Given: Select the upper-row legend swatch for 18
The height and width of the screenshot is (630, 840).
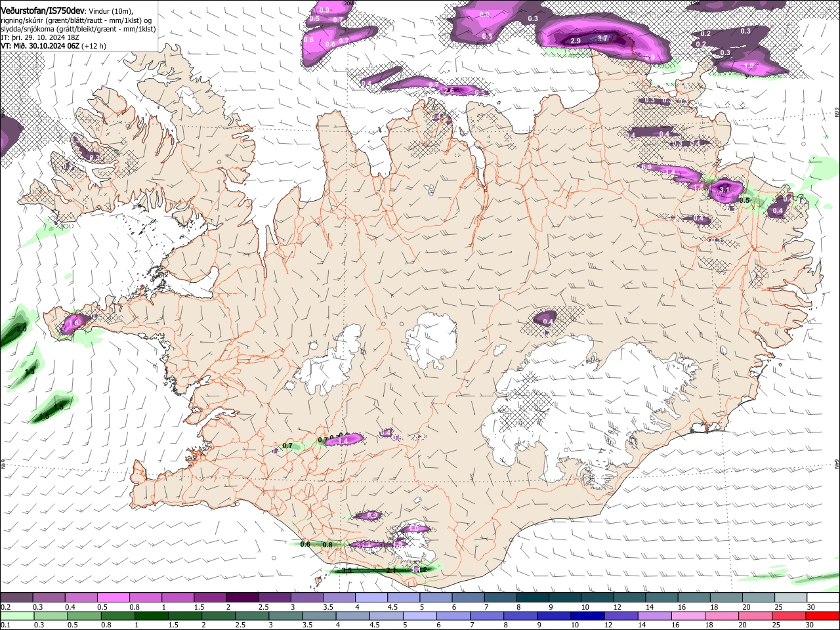Looking at the screenshot, I should tap(726, 598).
